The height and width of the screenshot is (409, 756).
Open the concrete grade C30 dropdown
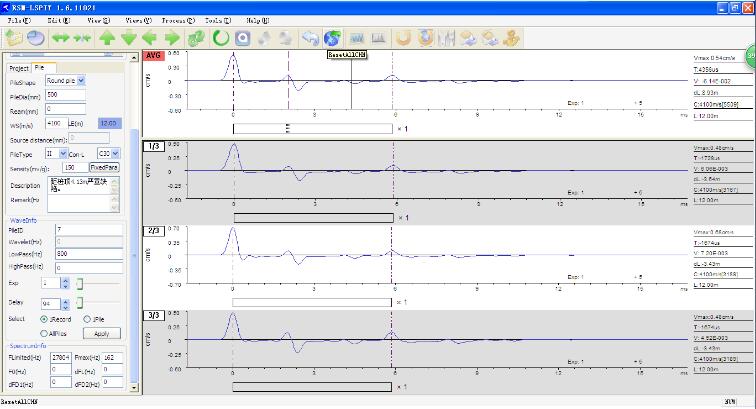115,153
